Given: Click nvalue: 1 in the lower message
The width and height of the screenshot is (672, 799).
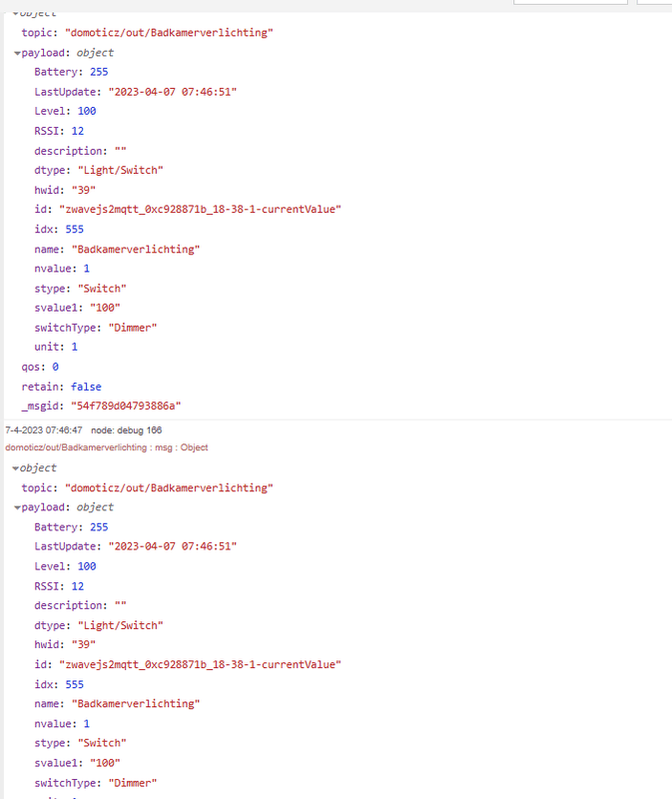Looking at the screenshot, I should (x=62, y=724).
